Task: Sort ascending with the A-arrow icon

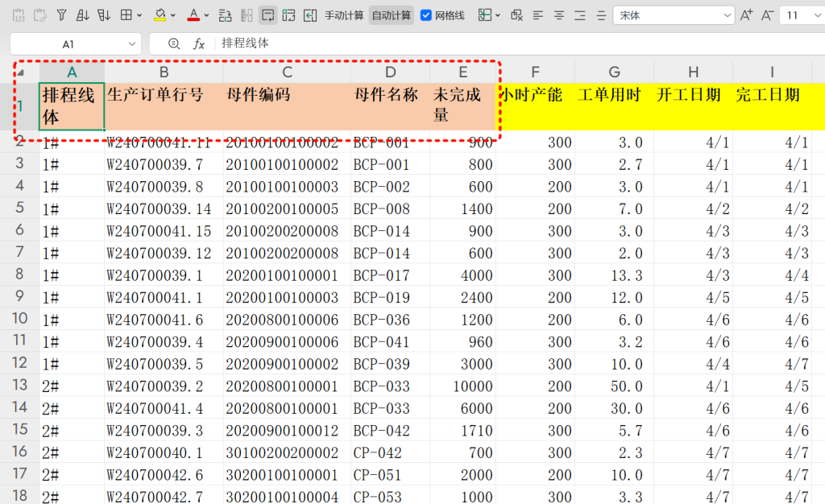Action: pos(83,15)
